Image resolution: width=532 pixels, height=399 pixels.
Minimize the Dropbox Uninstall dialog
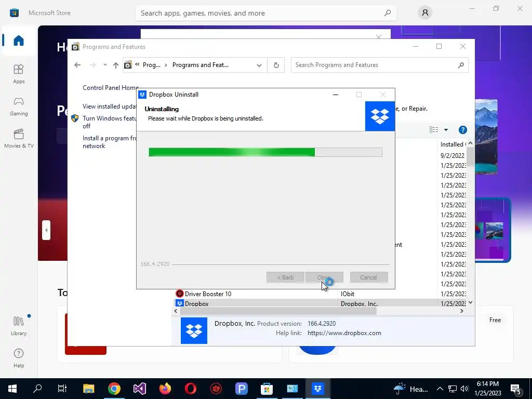coord(336,95)
